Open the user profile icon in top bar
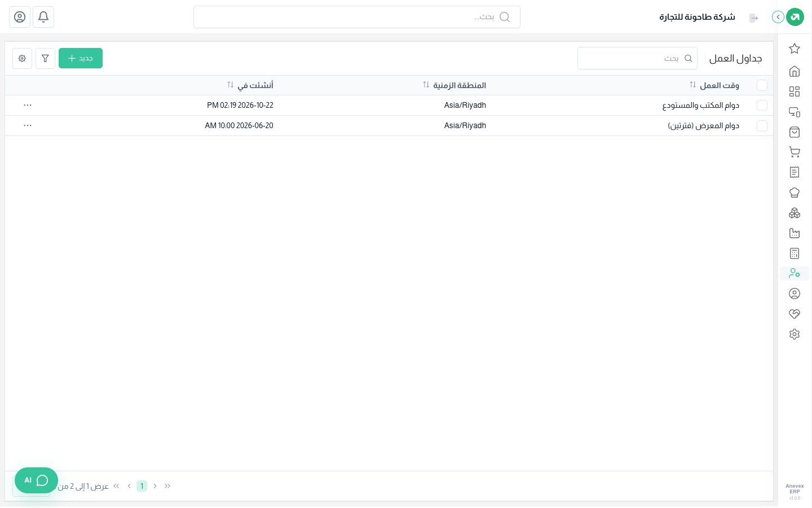This screenshot has width=812, height=508. point(20,17)
